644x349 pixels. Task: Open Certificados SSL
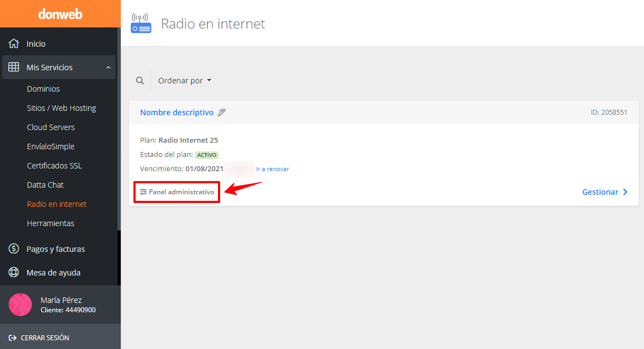click(54, 166)
